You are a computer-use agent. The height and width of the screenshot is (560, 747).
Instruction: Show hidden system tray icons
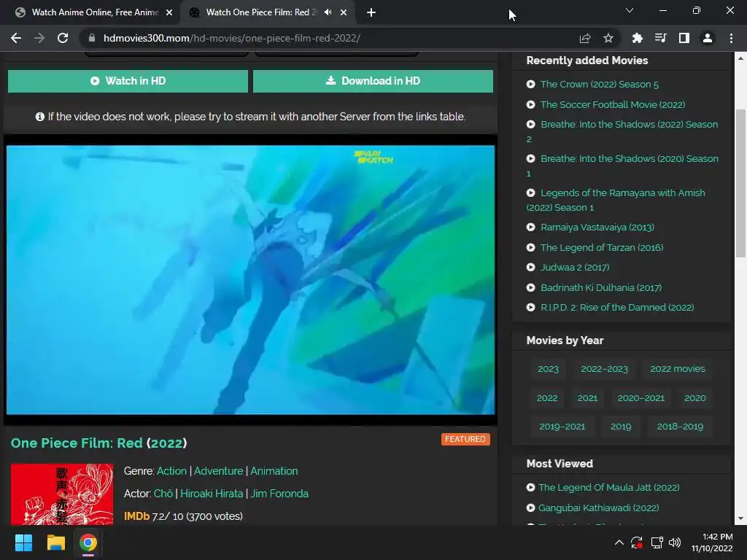pyautogui.click(x=619, y=542)
